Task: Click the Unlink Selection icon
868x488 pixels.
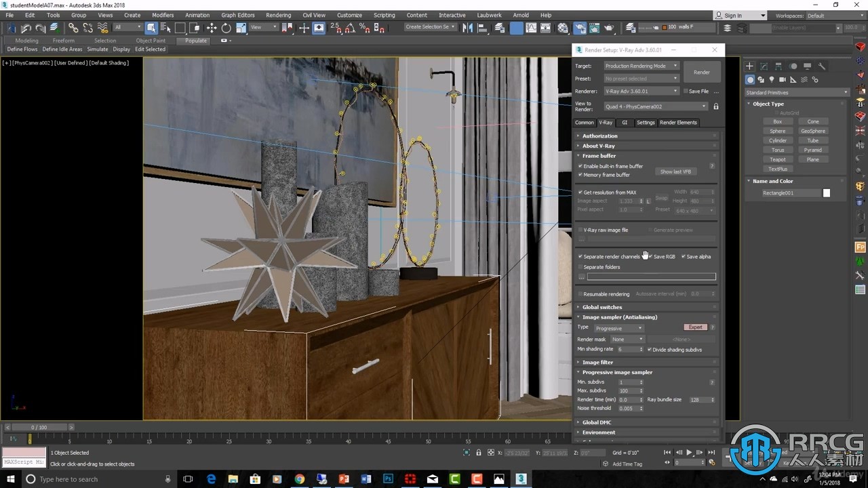Action: click(x=88, y=28)
